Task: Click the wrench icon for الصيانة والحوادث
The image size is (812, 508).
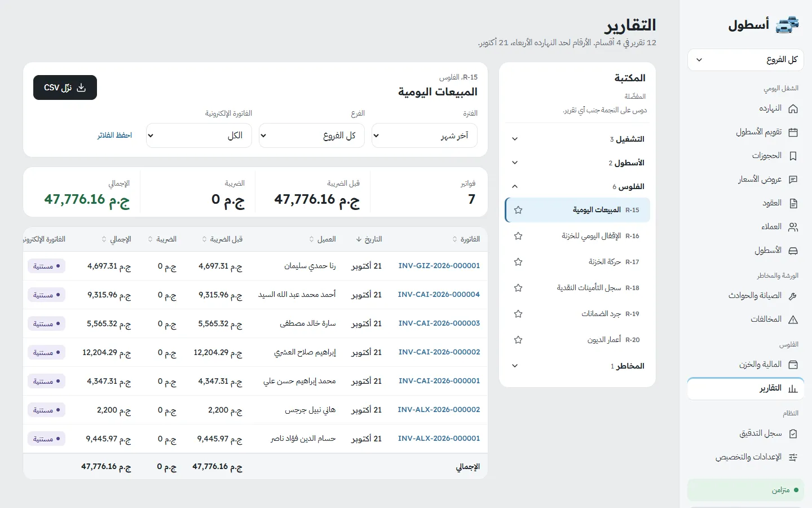Action: click(x=793, y=296)
